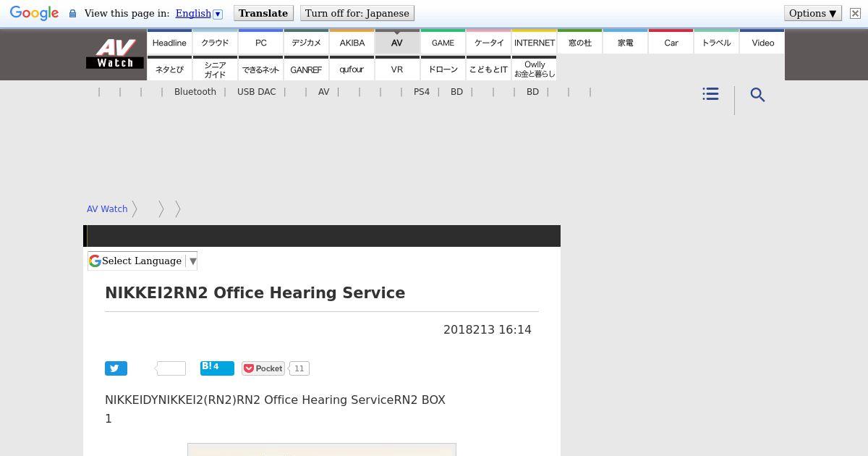Open the 家電 tab
This screenshot has height=456, width=868.
[625, 43]
